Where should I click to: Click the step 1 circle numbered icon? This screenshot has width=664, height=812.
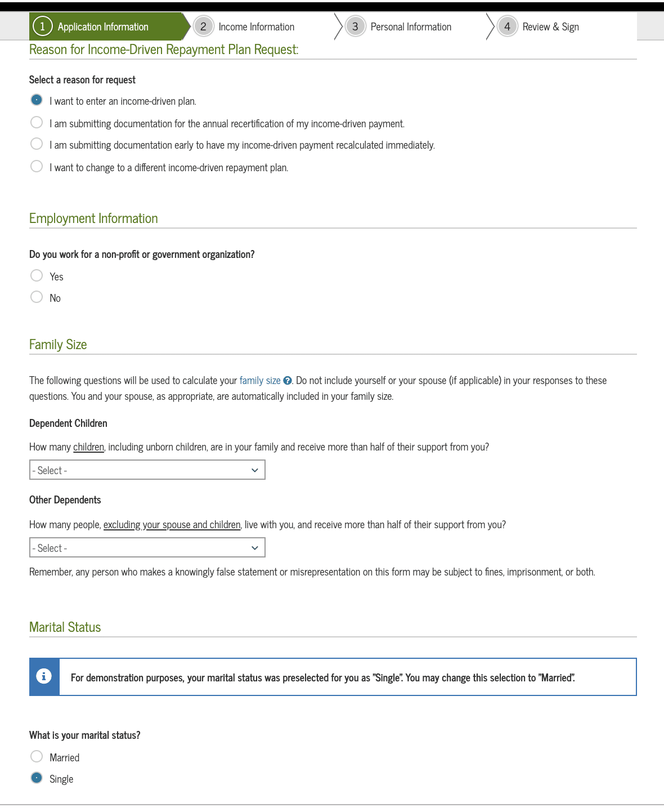click(41, 26)
